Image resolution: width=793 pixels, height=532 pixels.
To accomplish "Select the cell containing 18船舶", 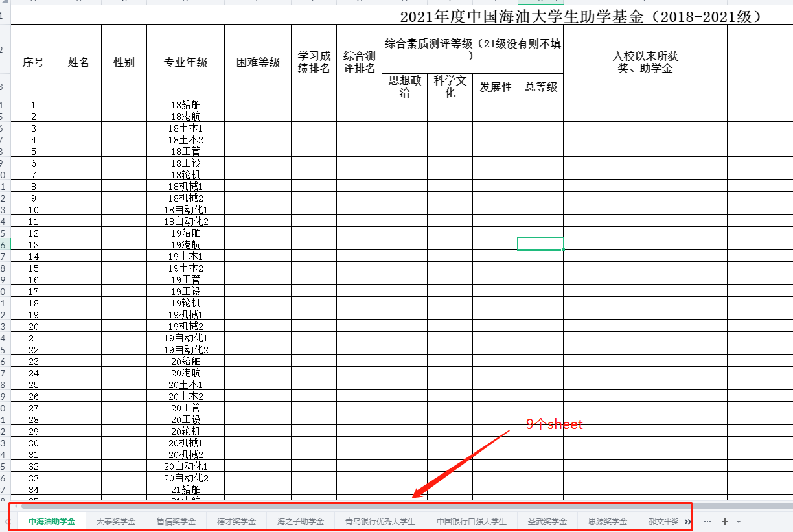I will click(x=185, y=105).
